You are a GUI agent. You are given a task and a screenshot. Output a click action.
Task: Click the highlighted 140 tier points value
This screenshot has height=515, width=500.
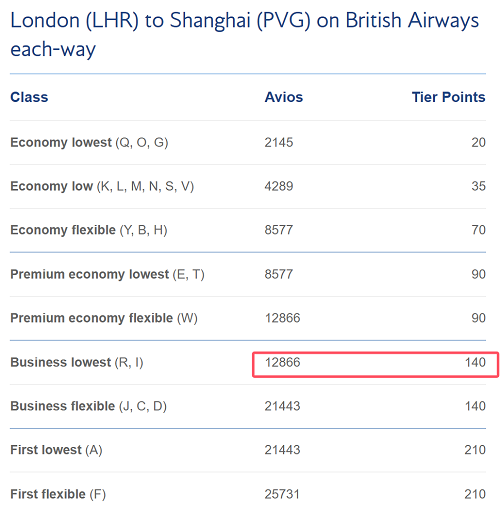coord(475,362)
